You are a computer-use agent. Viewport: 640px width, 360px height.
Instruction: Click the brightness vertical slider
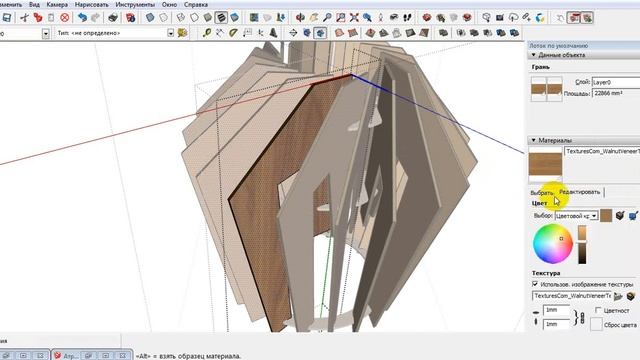[582, 244]
